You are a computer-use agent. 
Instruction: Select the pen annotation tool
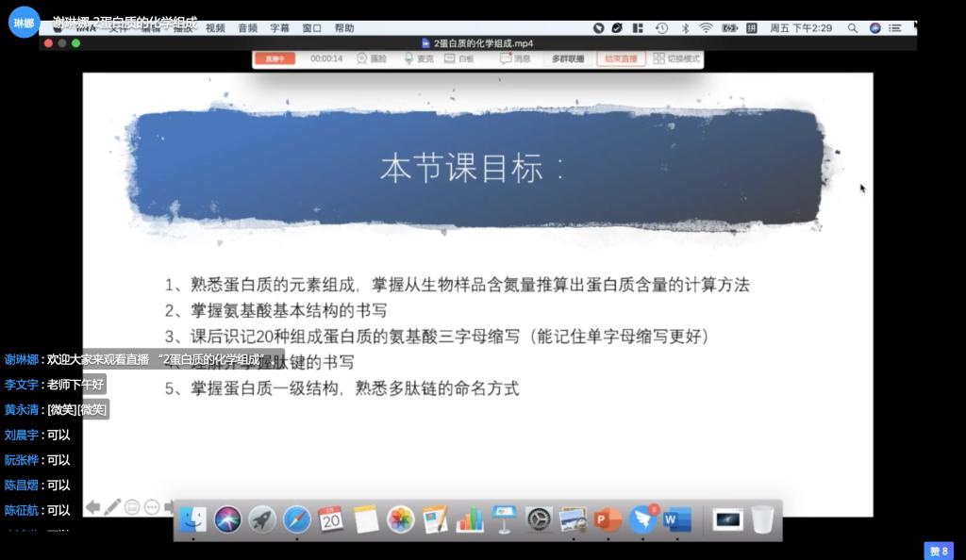[x=111, y=506]
